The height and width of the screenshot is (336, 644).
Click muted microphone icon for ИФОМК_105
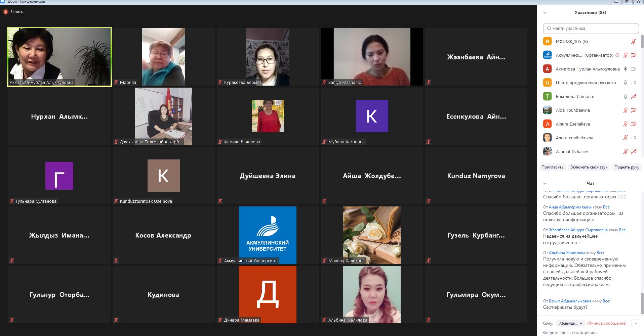[633, 42]
